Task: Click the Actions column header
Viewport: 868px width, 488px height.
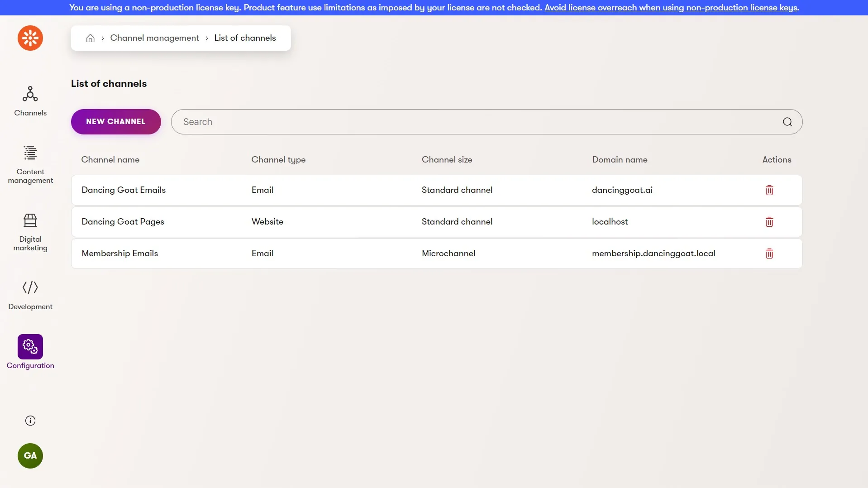Action: pos(777,160)
